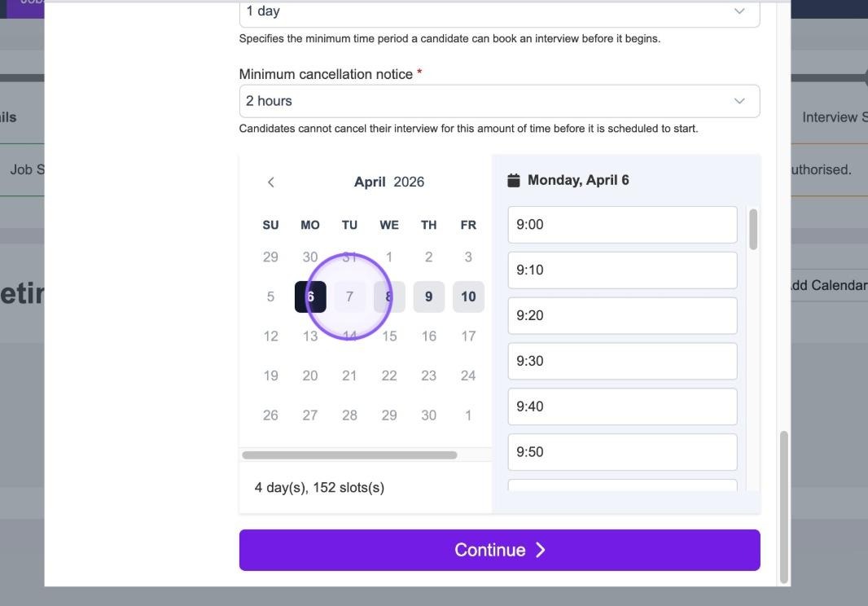Click the 9:20 slot

point(622,316)
